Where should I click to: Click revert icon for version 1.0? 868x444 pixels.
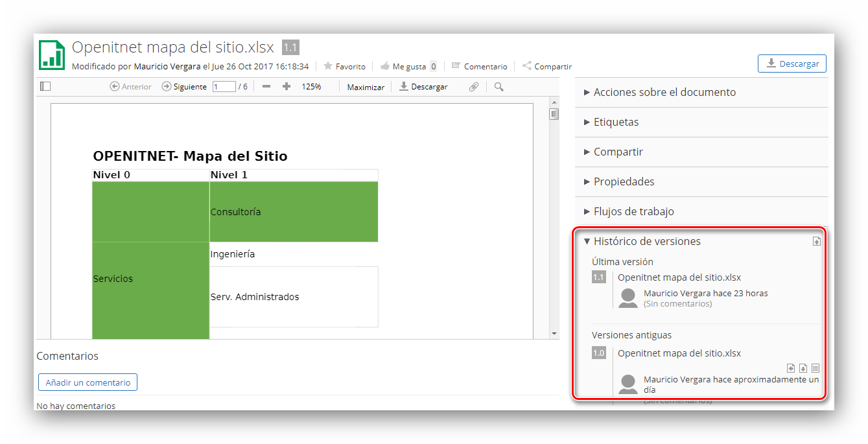click(791, 368)
